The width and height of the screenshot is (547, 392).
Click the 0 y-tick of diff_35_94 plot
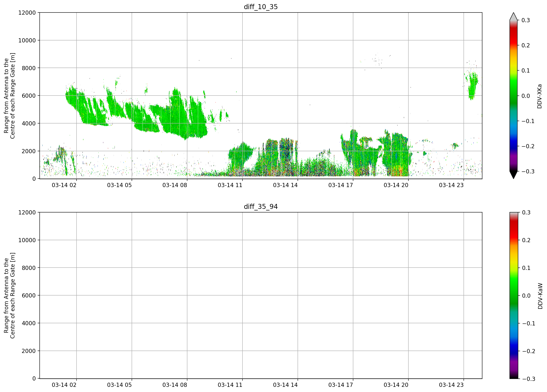[x=34, y=379]
